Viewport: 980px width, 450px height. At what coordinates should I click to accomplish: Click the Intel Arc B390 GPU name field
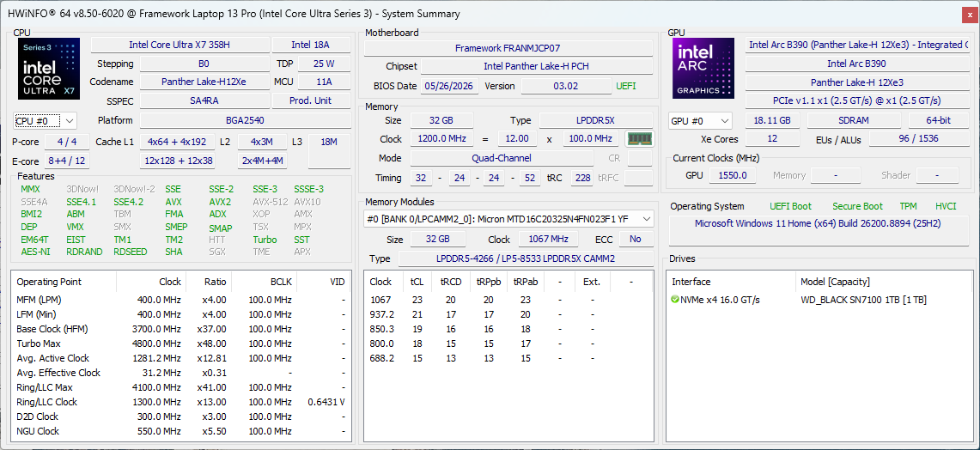pos(856,64)
